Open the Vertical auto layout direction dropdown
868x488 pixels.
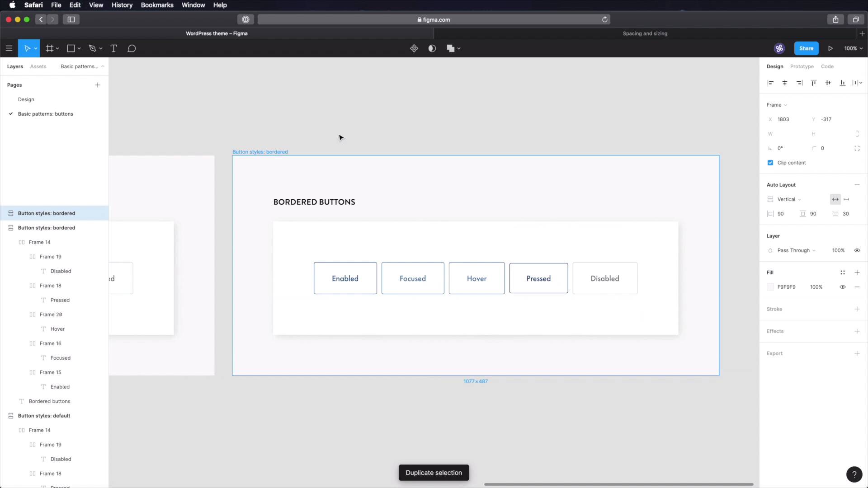tap(789, 199)
